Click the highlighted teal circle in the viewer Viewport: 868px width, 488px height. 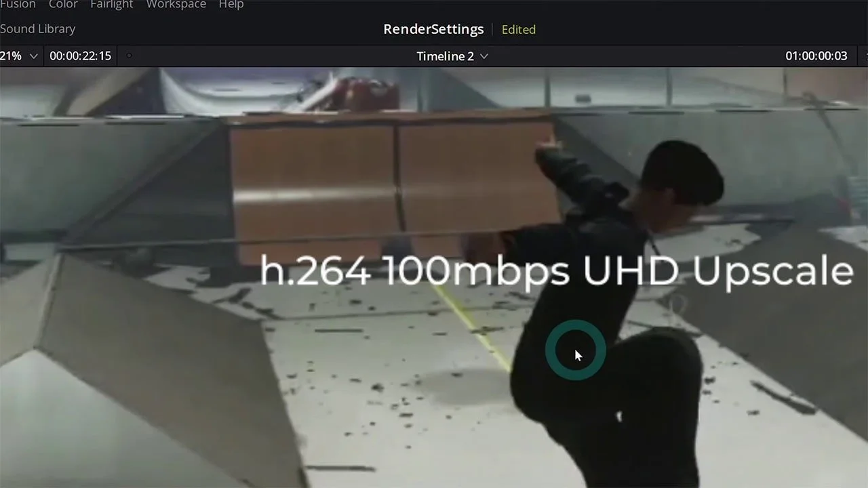(576, 350)
